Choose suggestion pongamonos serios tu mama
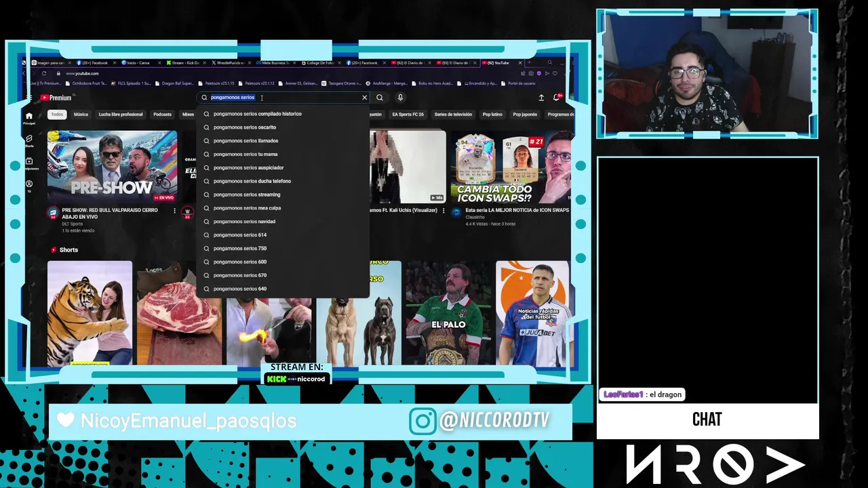This screenshot has height=488, width=868. click(283, 155)
